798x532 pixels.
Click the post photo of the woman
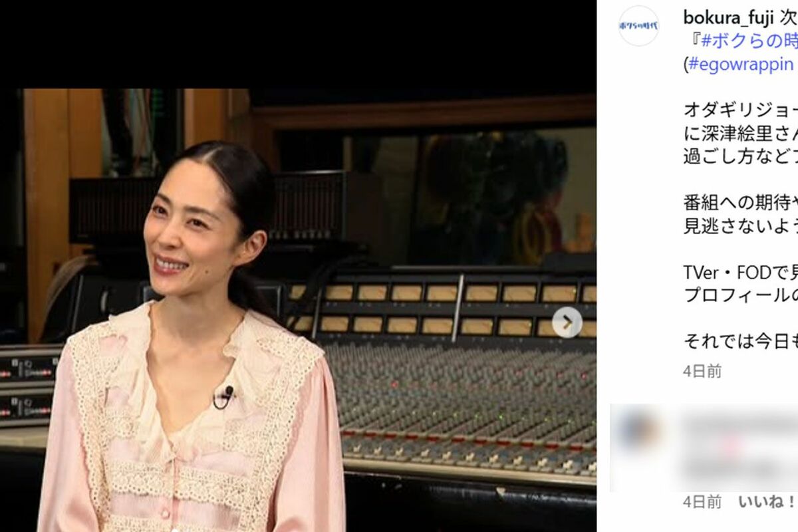tap(298, 310)
